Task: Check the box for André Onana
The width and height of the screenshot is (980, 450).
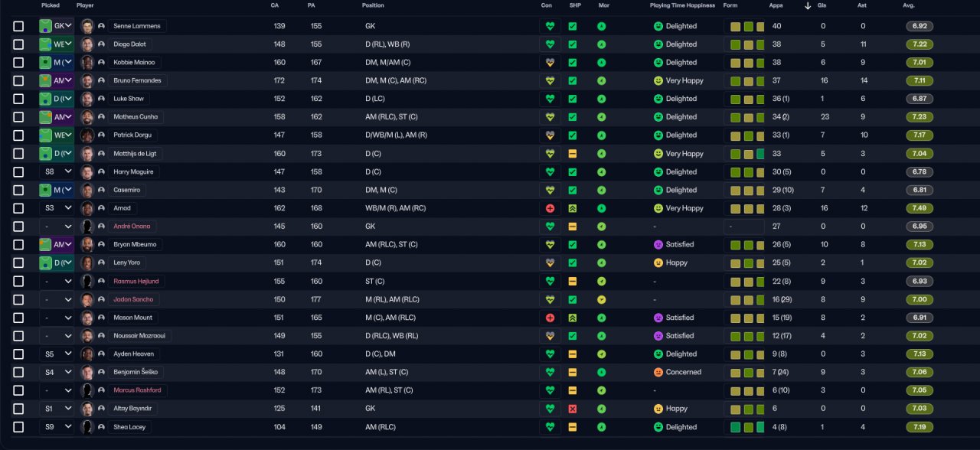Action: (18, 227)
